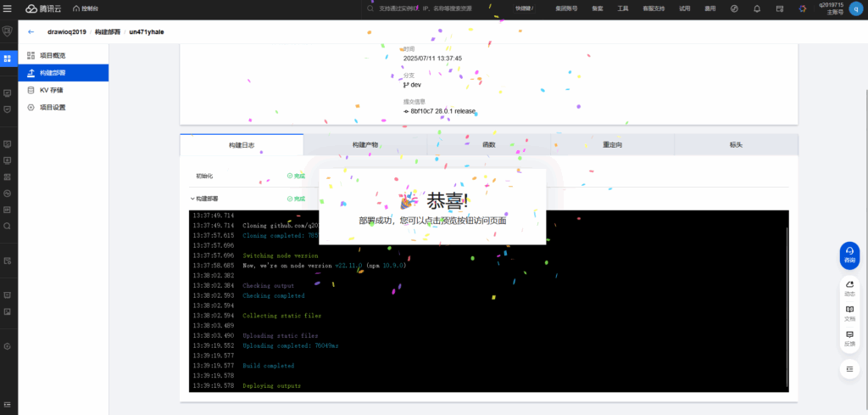The image size is (868, 415).
Task: Open the hamburger menu at top left
Action: pyautogui.click(x=8, y=8)
